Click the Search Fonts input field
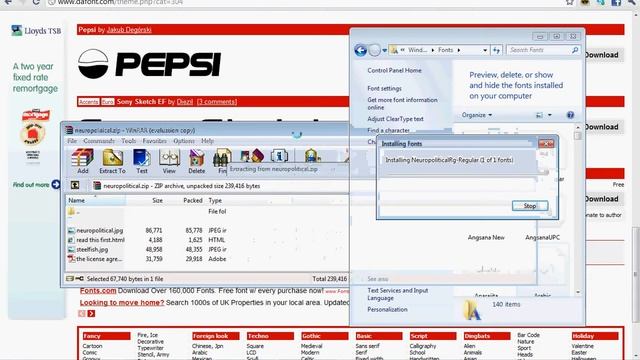Screen dimensions: 640x360 (538, 50)
